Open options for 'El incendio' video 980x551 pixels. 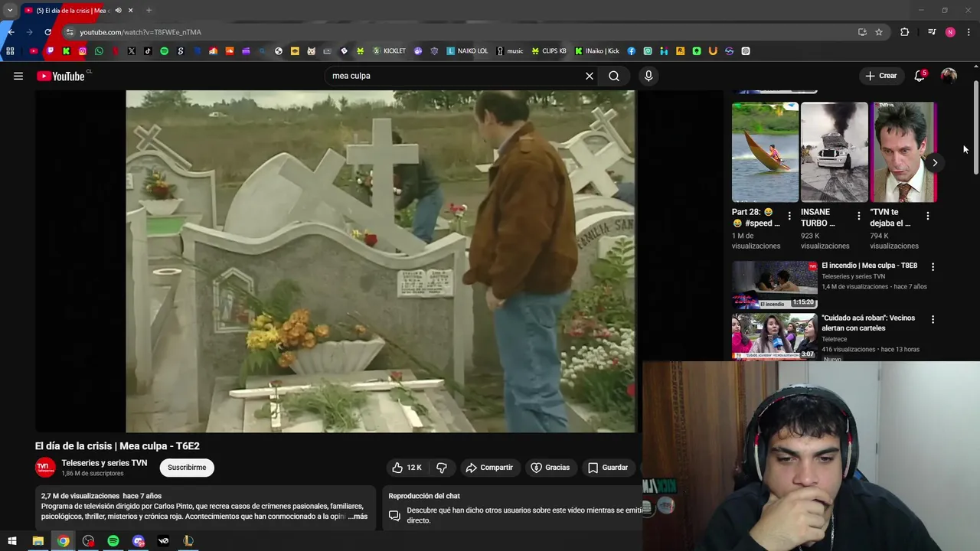(x=933, y=266)
